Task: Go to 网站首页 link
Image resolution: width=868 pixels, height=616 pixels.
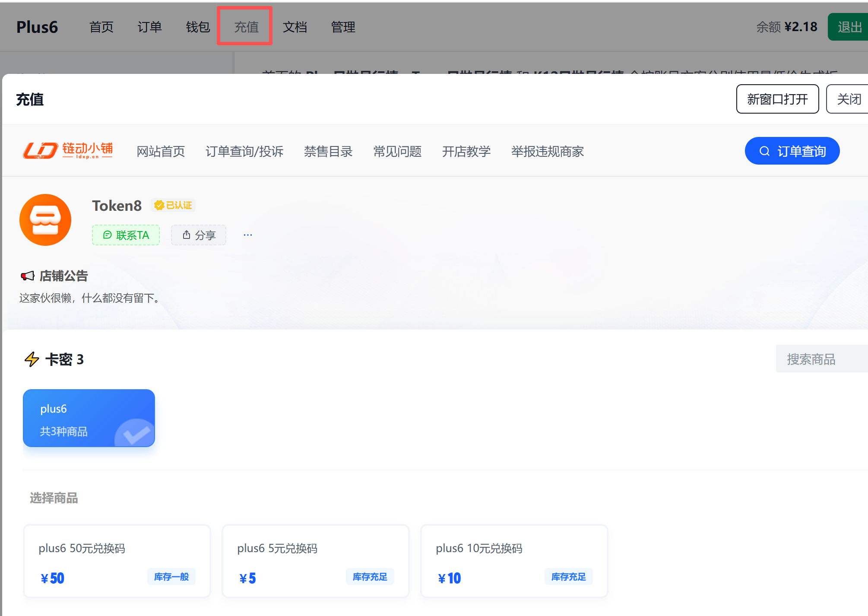Action: click(x=161, y=152)
